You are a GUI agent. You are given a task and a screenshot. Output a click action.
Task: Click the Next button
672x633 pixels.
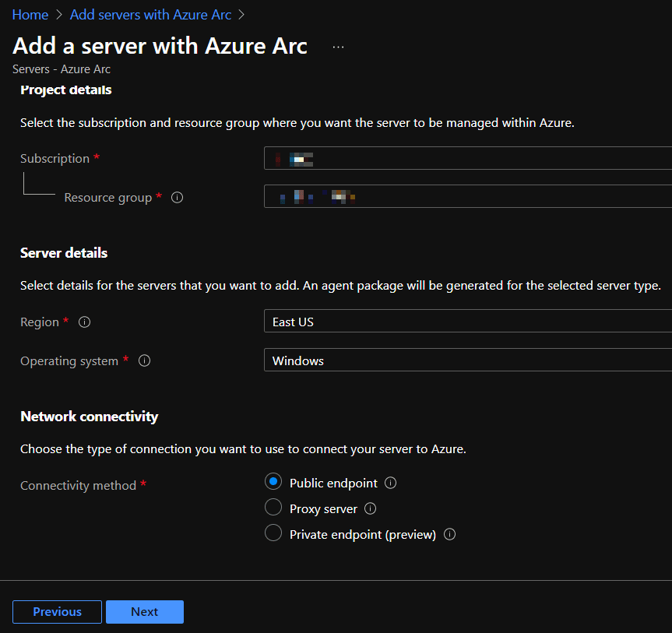(x=144, y=611)
